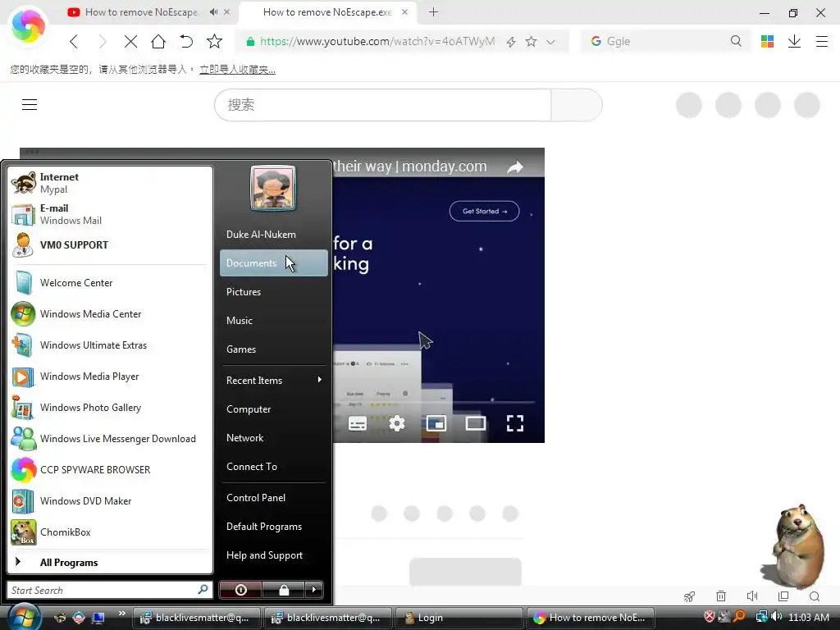The width and height of the screenshot is (840, 630).
Task: Click the Google search box
Action: (665, 41)
